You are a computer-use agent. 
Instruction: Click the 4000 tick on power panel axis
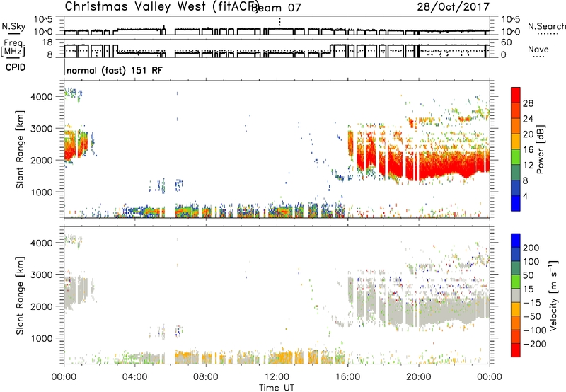[x=42, y=97]
